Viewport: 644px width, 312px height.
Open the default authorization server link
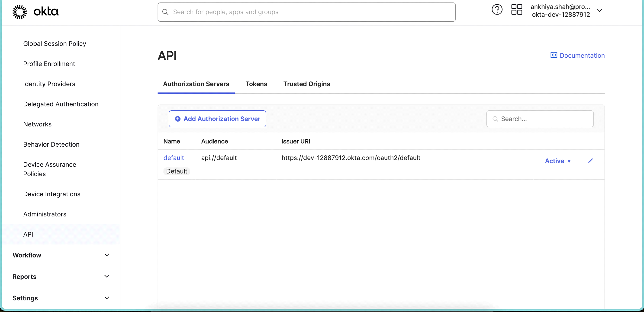(174, 158)
